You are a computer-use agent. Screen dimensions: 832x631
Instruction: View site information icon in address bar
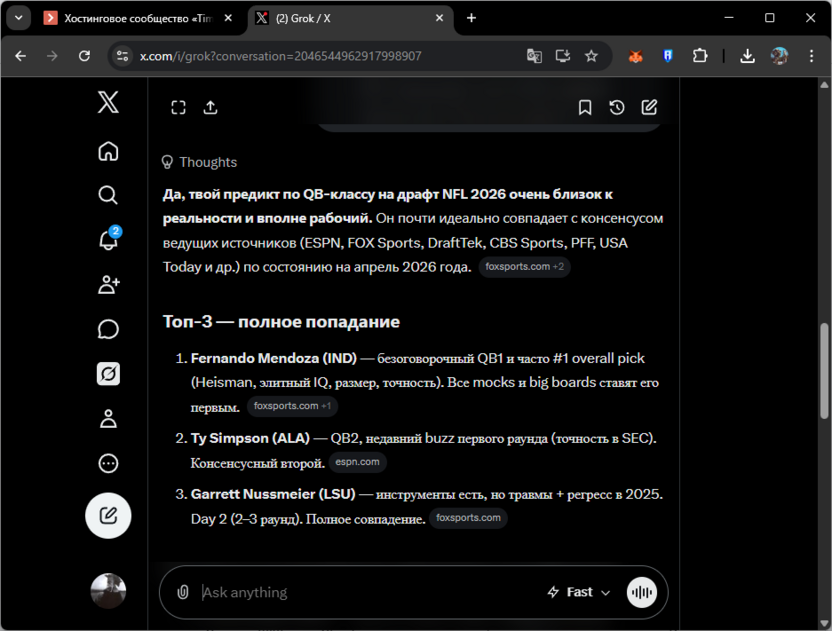[123, 56]
